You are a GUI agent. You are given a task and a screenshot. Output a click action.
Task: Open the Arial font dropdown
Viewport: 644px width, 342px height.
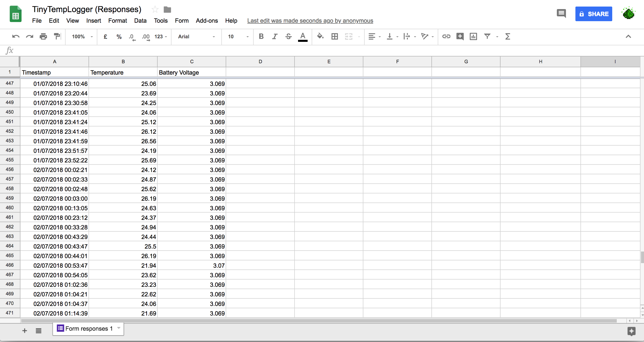(196, 37)
